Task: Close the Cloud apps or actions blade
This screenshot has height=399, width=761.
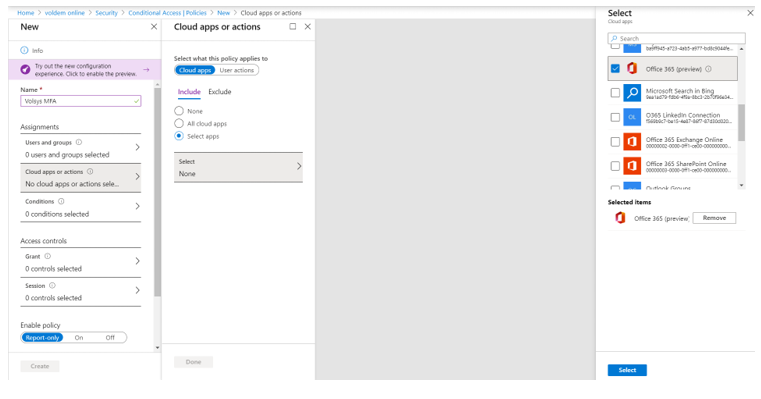Action: point(308,27)
